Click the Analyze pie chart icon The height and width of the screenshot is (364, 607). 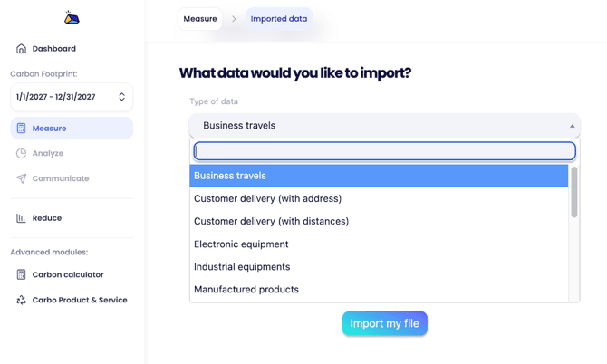pos(22,154)
